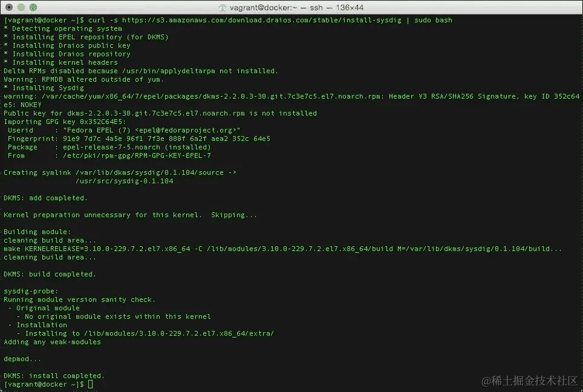Click 'DKMS: add completed.' line
The height and width of the screenshot is (392, 583).
[x=46, y=198]
